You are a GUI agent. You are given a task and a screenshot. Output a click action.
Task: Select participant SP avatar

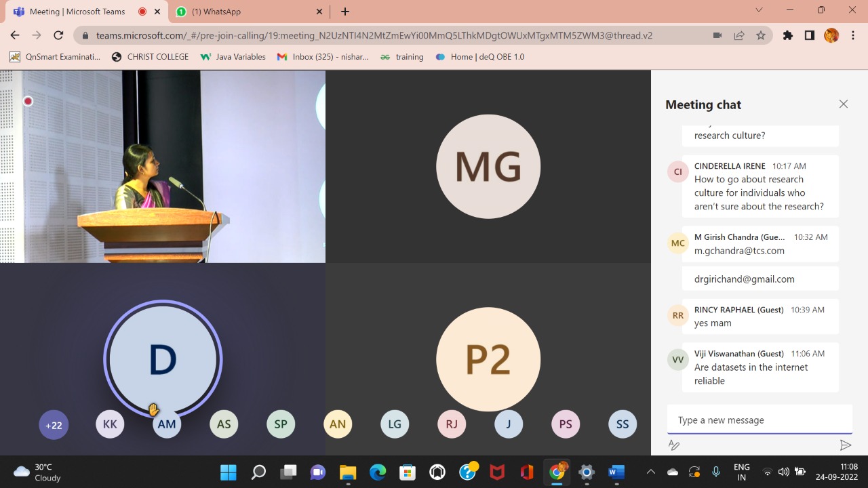pyautogui.click(x=281, y=424)
